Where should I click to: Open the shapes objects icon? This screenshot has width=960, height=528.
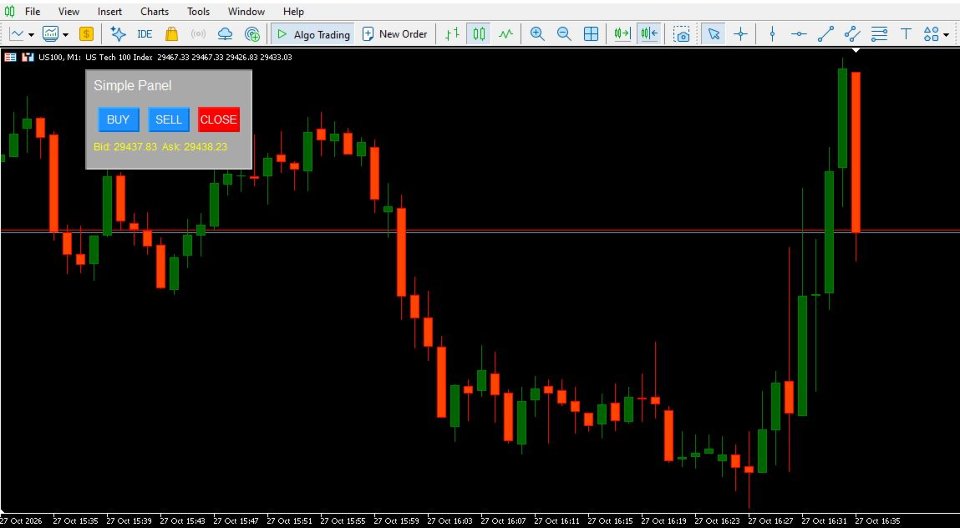(x=930, y=34)
